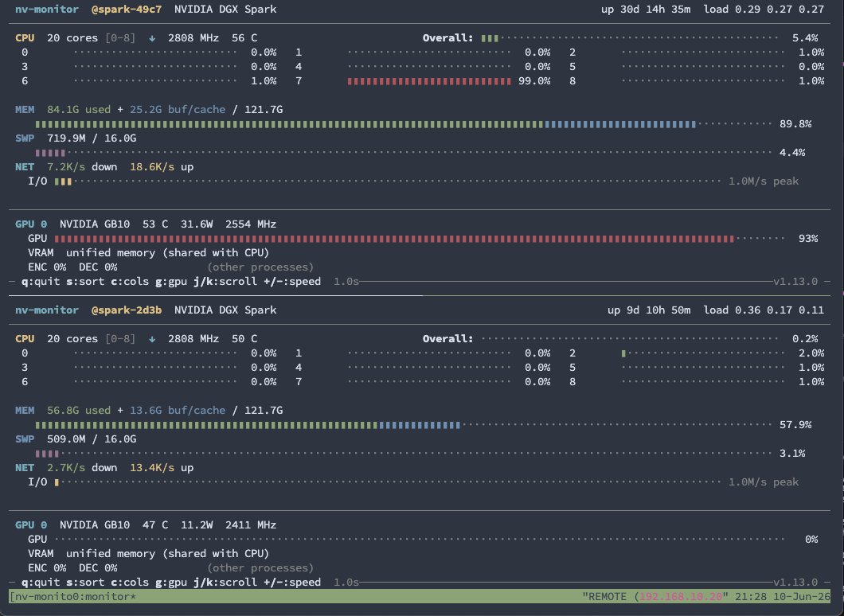
Task: Click the CPU temperature '50 C'
Action: 244,339
